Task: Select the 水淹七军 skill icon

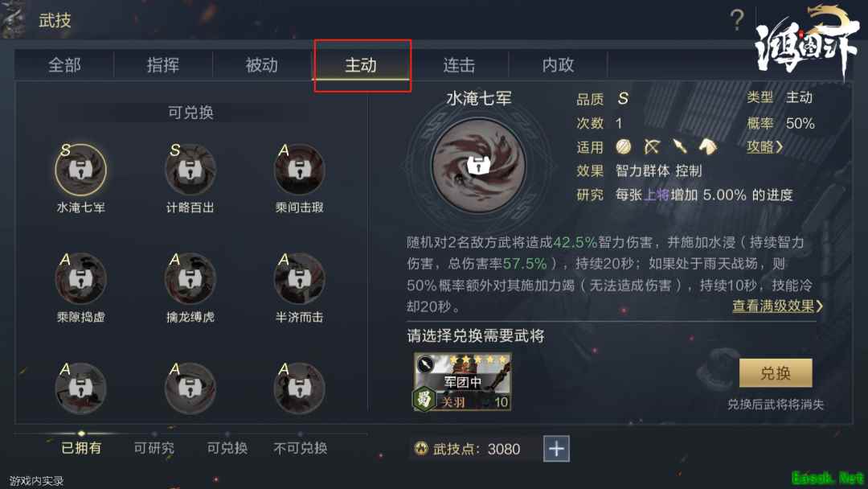Action: (x=81, y=170)
